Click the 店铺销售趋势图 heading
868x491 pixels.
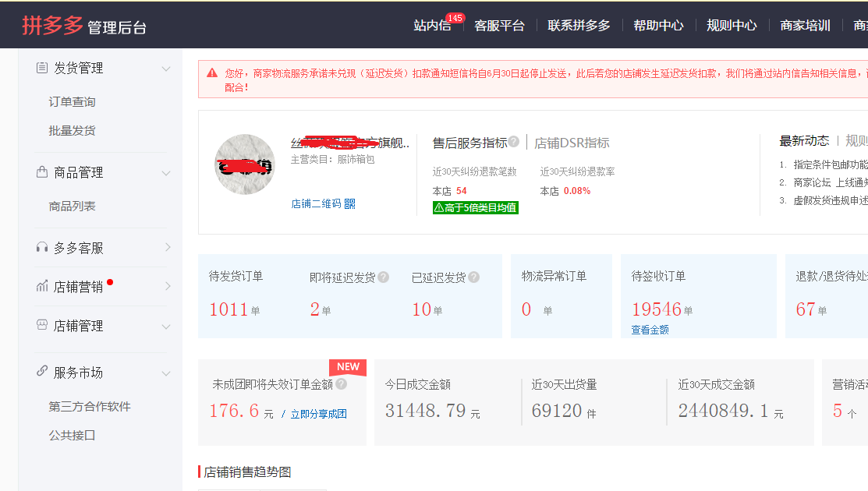coord(247,472)
